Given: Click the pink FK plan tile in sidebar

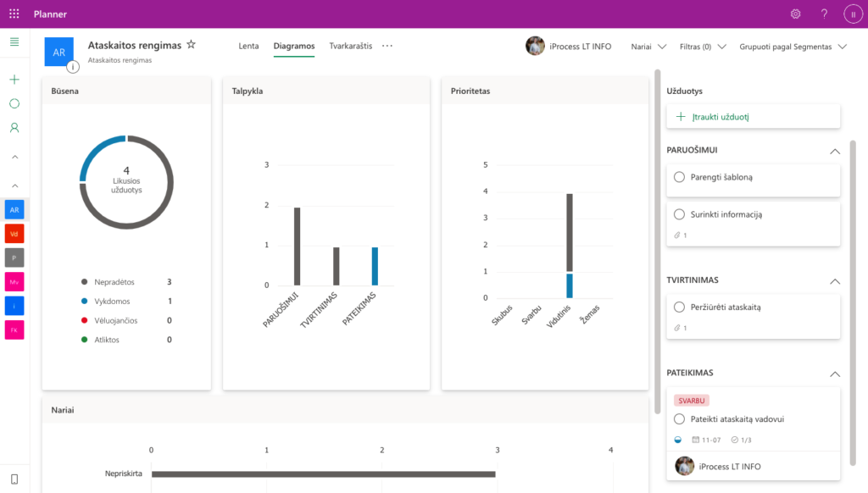Looking at the screenshot, I should coord(14,330).
